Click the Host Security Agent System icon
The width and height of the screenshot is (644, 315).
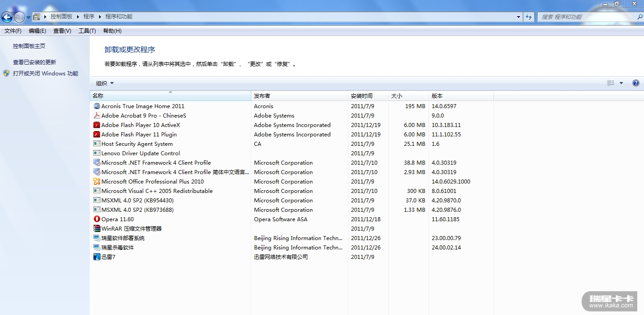click(96, 144)
